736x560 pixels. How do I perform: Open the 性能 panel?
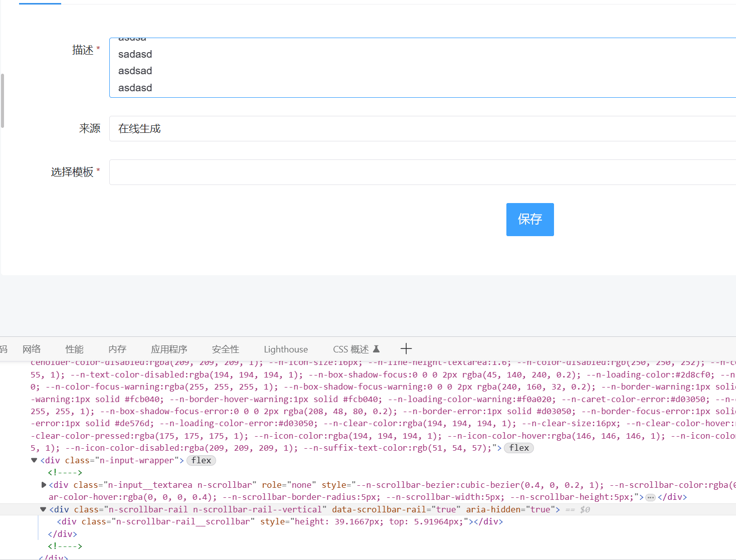pos(74,348)
